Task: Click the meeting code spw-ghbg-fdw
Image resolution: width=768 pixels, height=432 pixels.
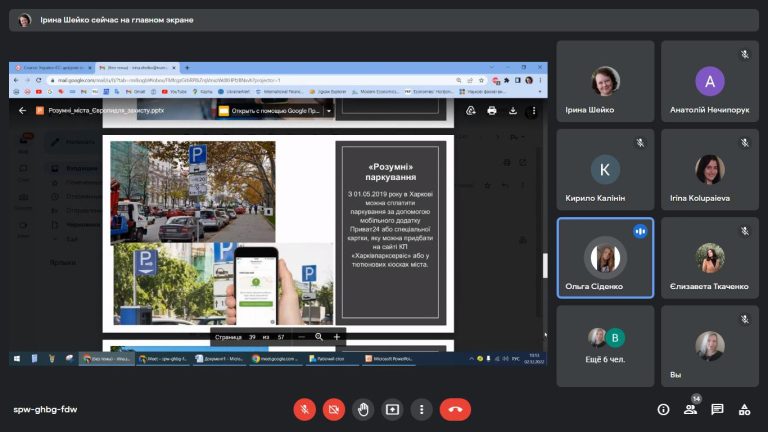Action: (45, 409)
